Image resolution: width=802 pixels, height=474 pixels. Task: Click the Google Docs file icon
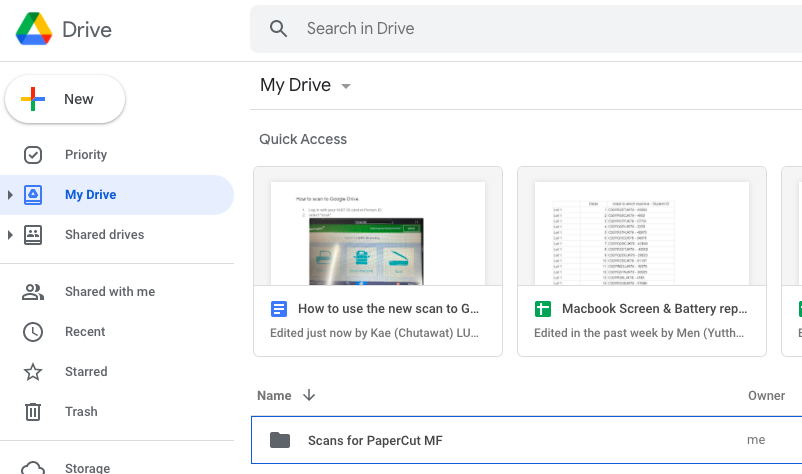tap(279, 310)
